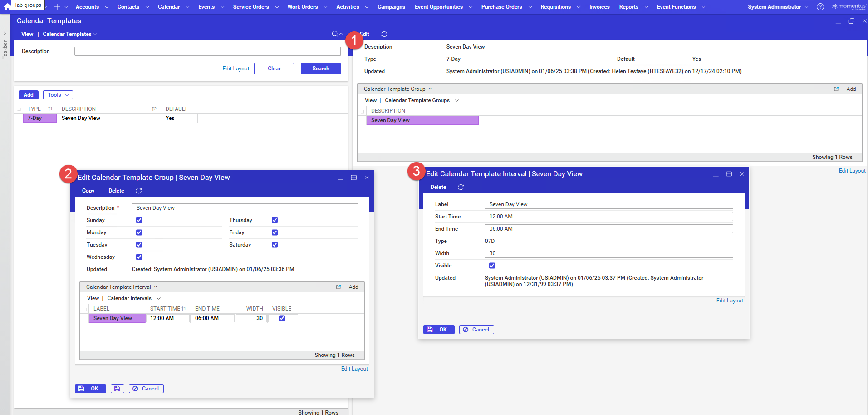Click the Search button
This screenshot has height=415, width=868.
[x=321, y=69]
